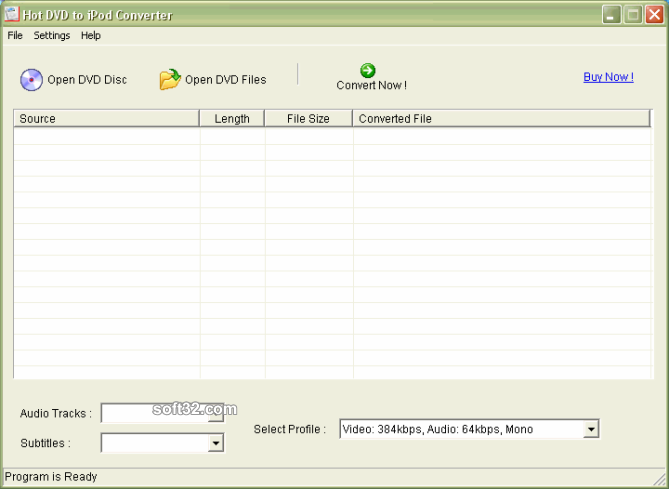Maximize the converter window
This screenshot has width=669, height=489.
point(633,15)
